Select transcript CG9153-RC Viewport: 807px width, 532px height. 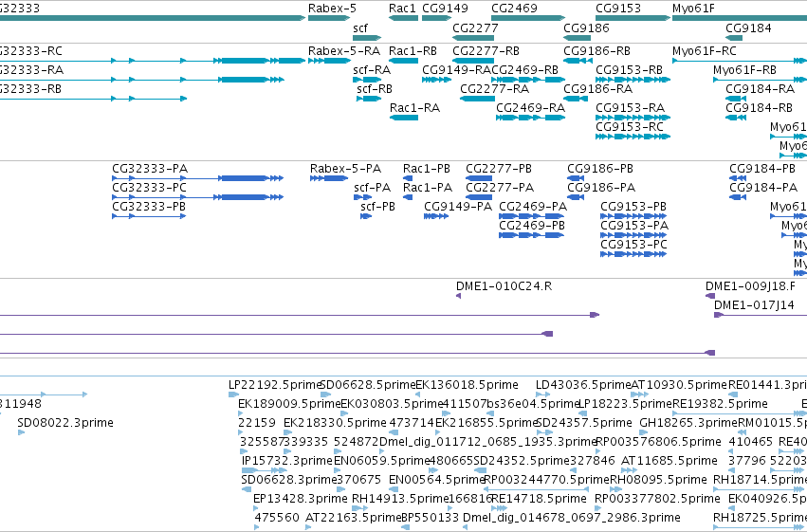(633, 137)
